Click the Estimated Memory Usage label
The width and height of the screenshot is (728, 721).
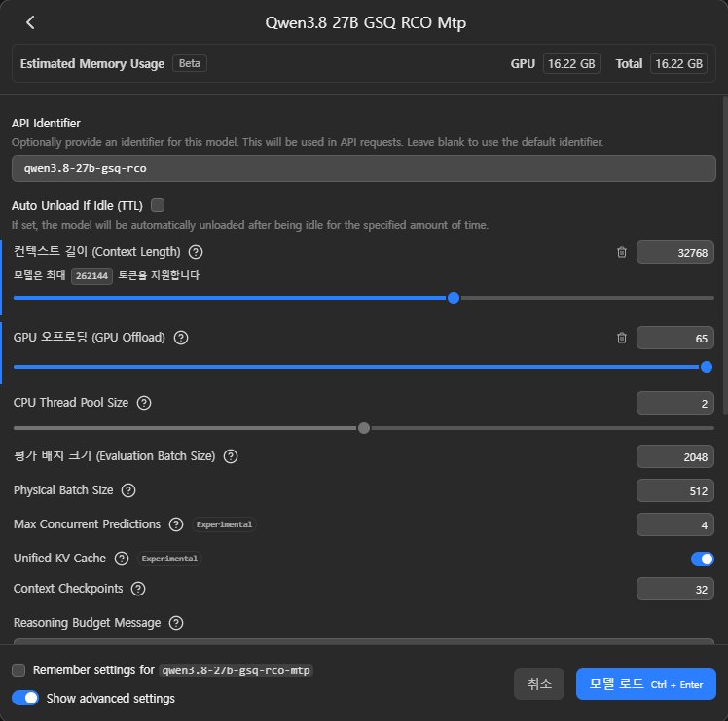point(92,63)
